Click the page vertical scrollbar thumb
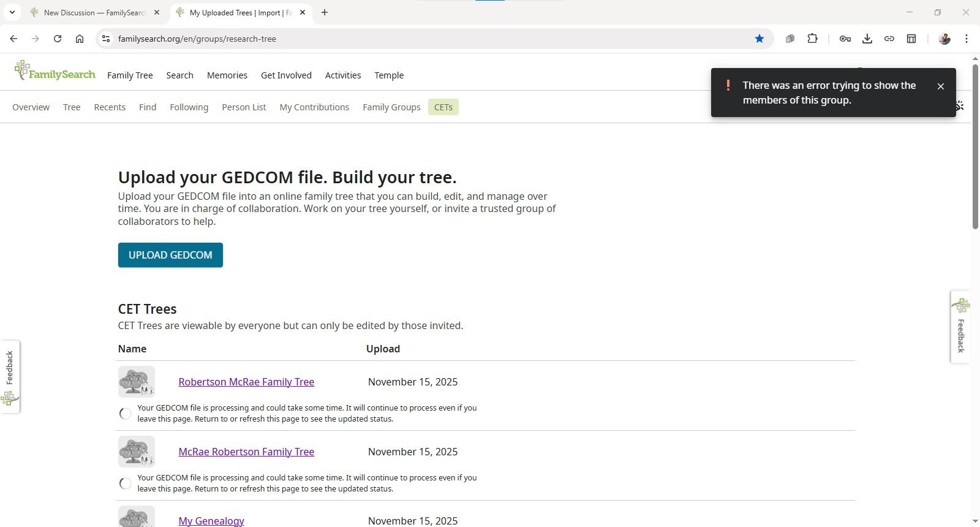 [x=975, y=146]
